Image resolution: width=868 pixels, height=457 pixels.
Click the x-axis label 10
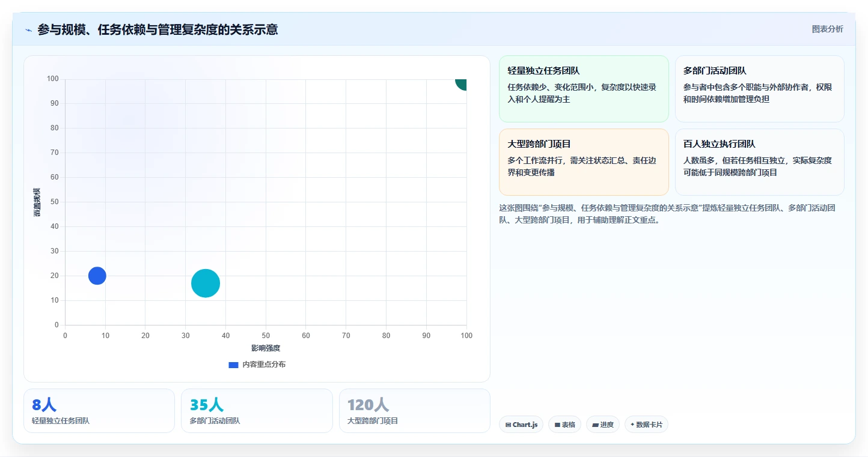pyautogui.click(x=105, y=336)
